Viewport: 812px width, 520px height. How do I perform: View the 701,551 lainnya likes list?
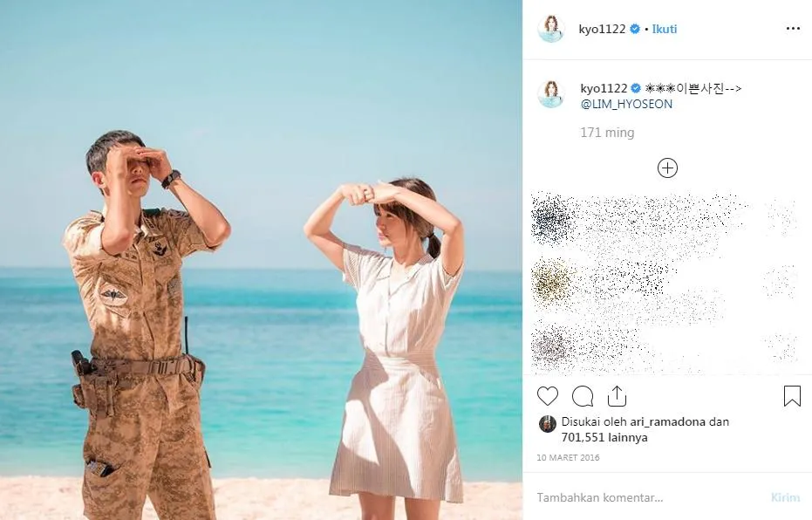click(604, 438)
